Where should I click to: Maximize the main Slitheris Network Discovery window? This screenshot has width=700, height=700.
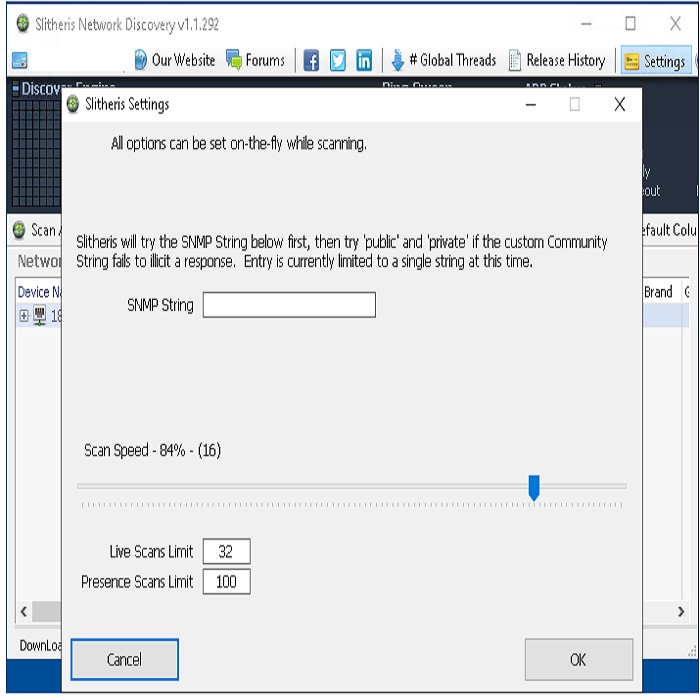pos(630,24)
